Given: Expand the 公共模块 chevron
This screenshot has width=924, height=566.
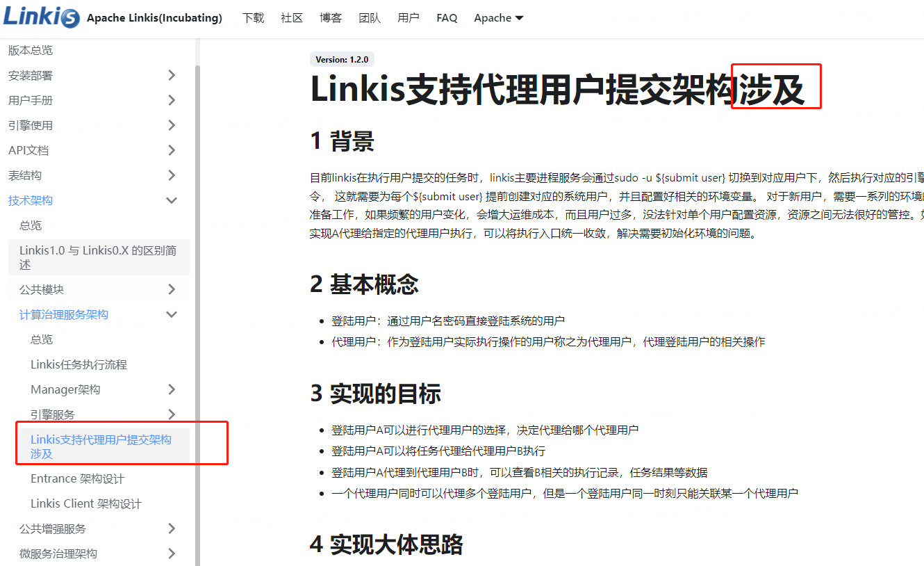Looking at the screenshot, I should [x=172, y=289].
